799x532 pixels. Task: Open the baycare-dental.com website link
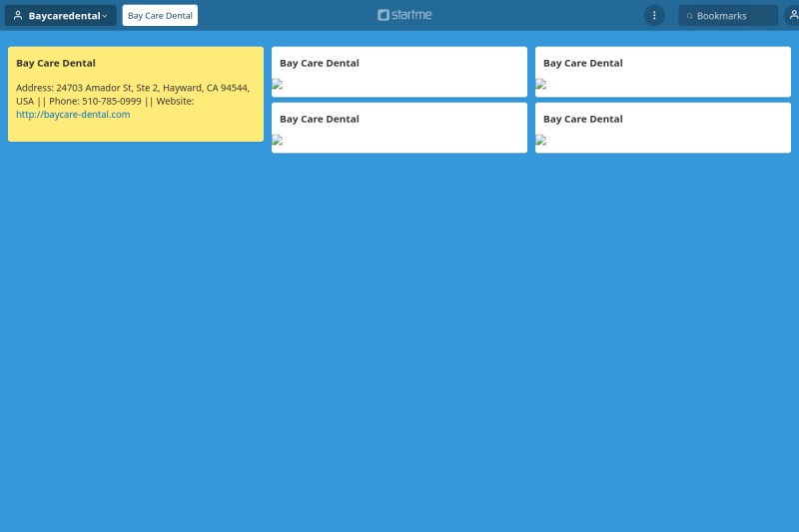(x=73, y=115)
